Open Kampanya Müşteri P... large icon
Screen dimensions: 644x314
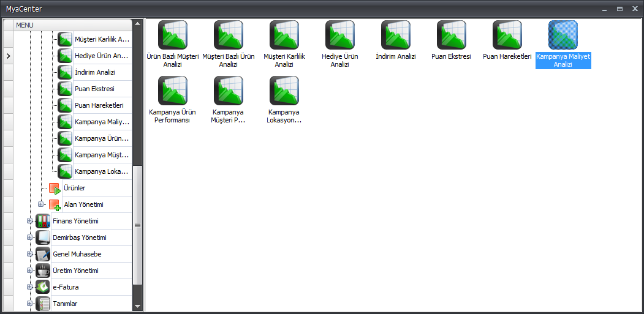[x=229, y=91]
